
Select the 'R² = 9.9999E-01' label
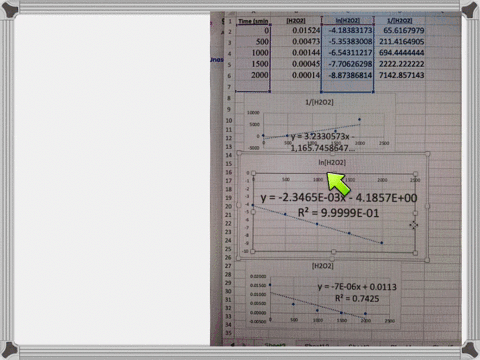pos(338,213)
